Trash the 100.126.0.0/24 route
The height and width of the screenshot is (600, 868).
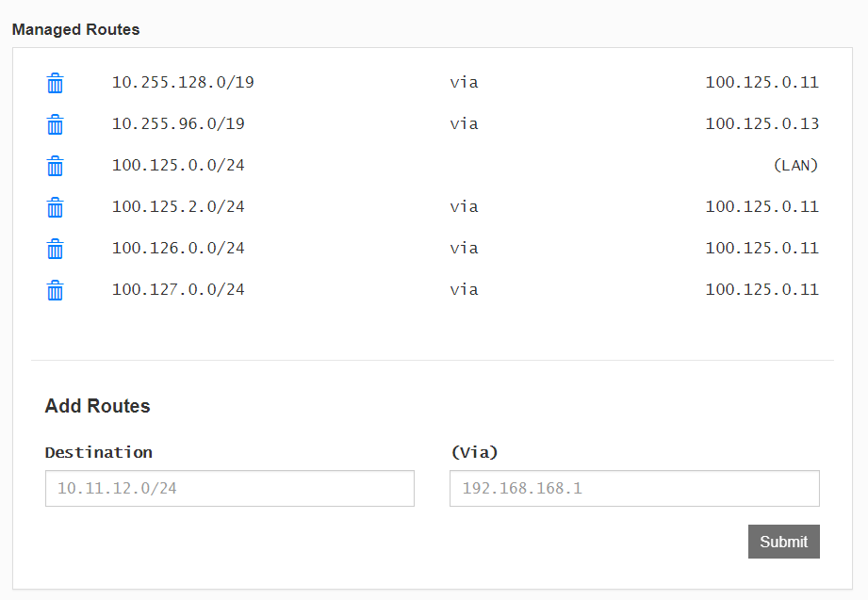coord(55,249)
